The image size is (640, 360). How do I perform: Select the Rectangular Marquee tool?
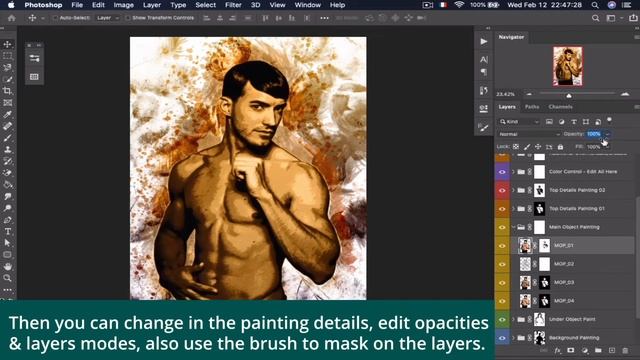(x=7, y=56)
